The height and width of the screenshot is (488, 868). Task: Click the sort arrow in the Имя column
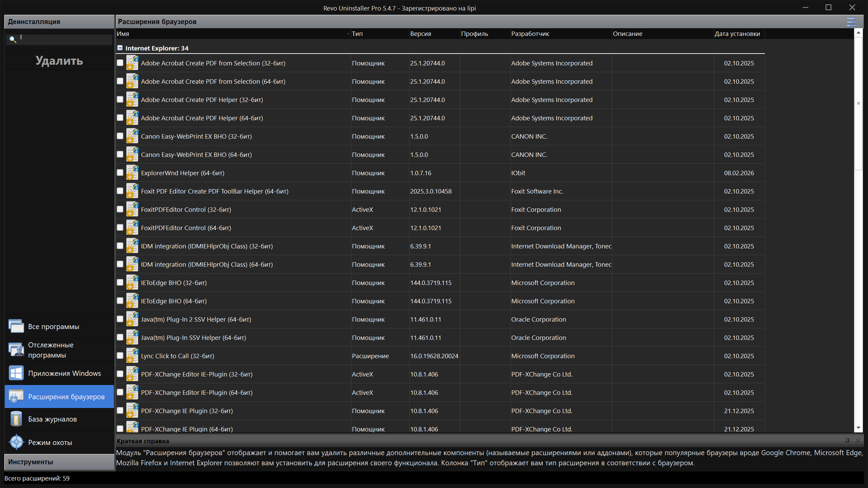(x=348, y=33)
